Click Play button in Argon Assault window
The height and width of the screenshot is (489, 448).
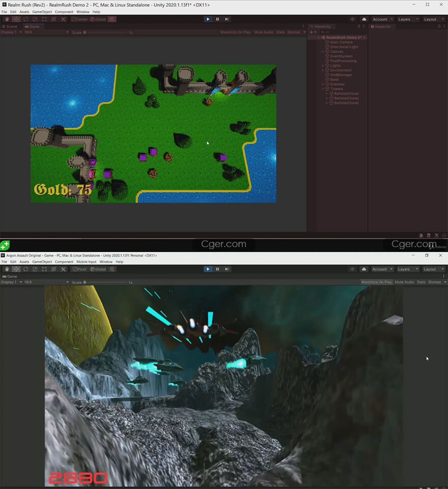(x=208, y=269)
